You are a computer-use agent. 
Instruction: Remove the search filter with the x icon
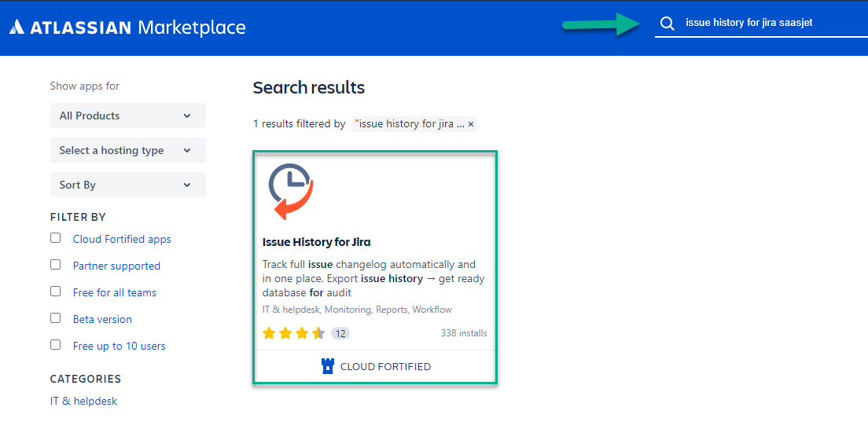471,124
